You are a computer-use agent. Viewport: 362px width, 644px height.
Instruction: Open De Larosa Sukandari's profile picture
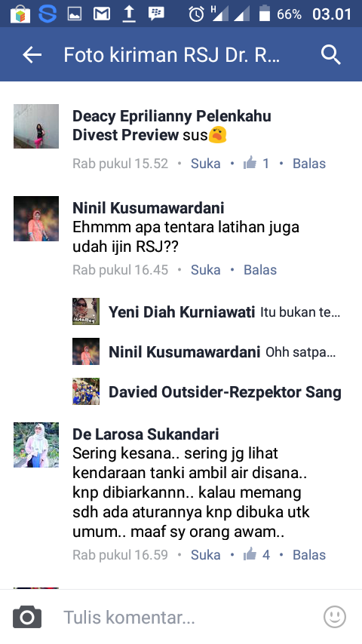pos(36,445)
